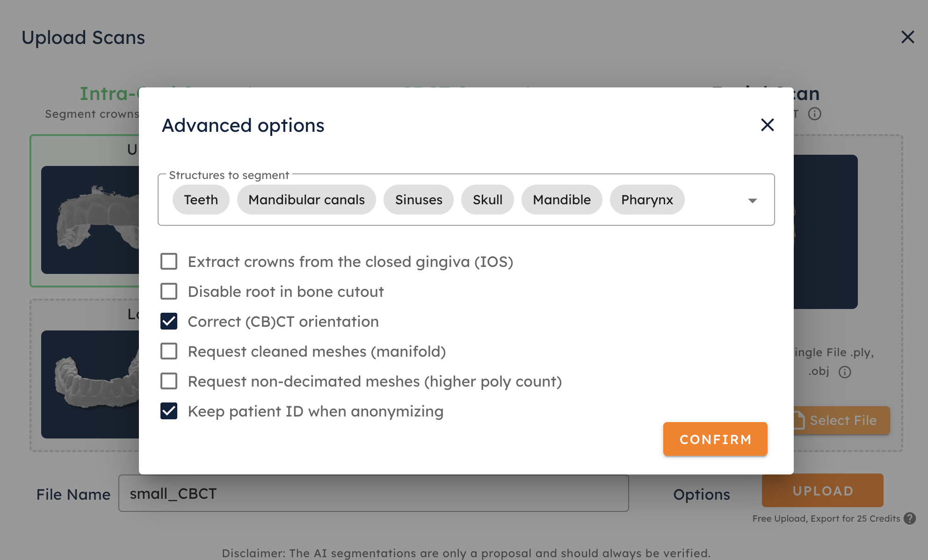Viewport: 928px width, 560px height.
Task: Click the Teeth structure chip
Action: (x=201, y=200)
